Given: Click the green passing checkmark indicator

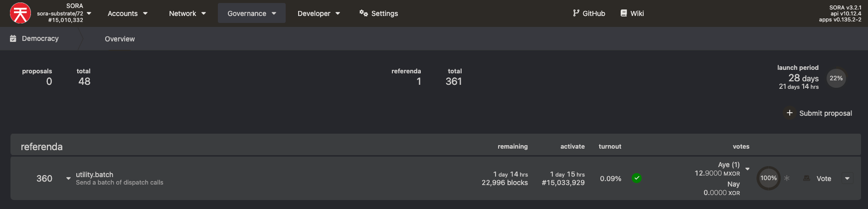Looking at the screenshot, I should tap(637, 178).
